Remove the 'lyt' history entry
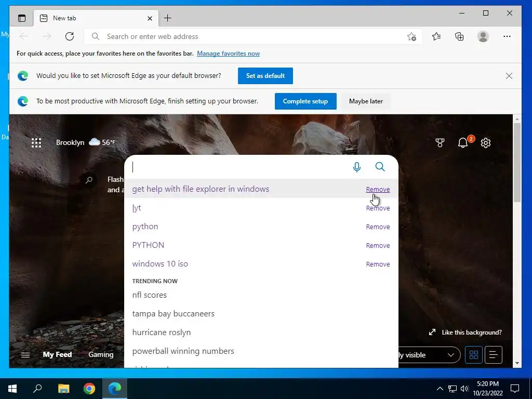Screen dimensions: 532x399 378,208
